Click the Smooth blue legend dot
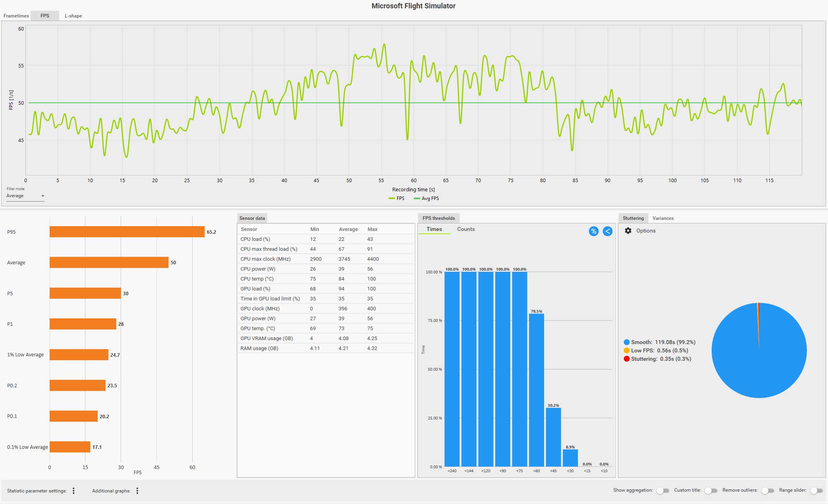828x504 pixels. pyautogui.click(x=626, y=342)
